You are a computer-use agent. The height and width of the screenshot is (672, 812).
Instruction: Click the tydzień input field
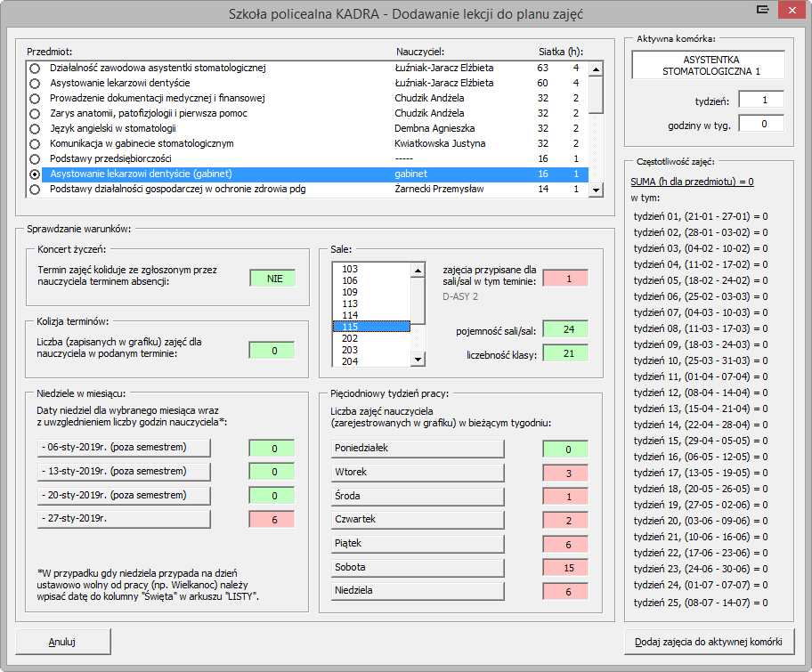tap(761, 101)
